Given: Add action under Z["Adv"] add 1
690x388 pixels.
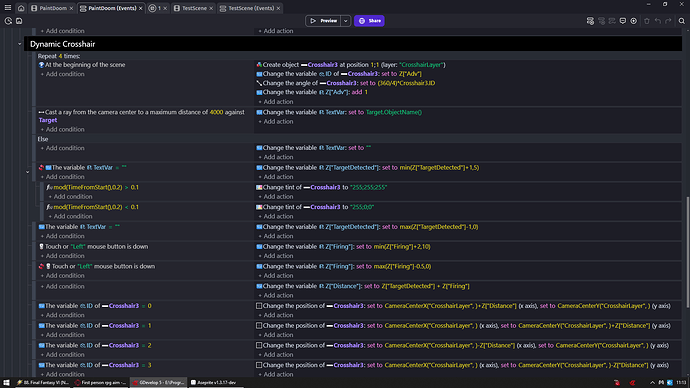Looking at the screenshot, I should click(x=275, y=102).
